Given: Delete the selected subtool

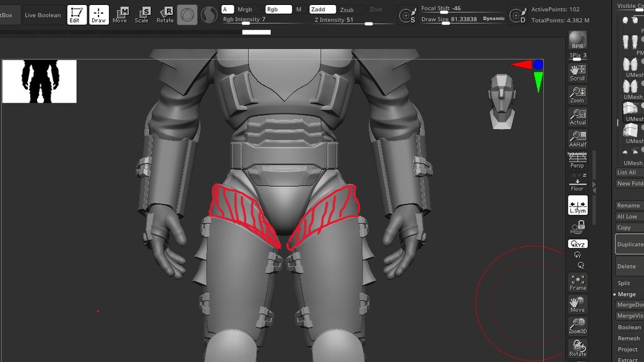Looking at the screenshot, I should 630,266.
